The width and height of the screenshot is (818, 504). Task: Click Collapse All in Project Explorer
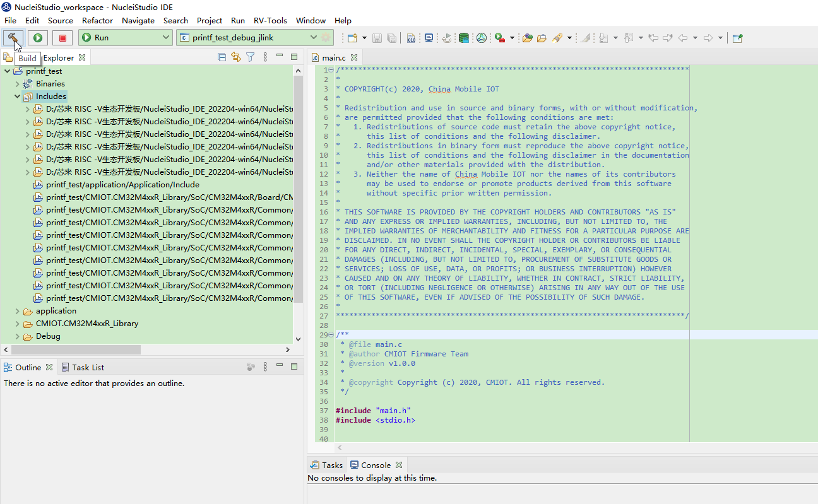point(222,57)
